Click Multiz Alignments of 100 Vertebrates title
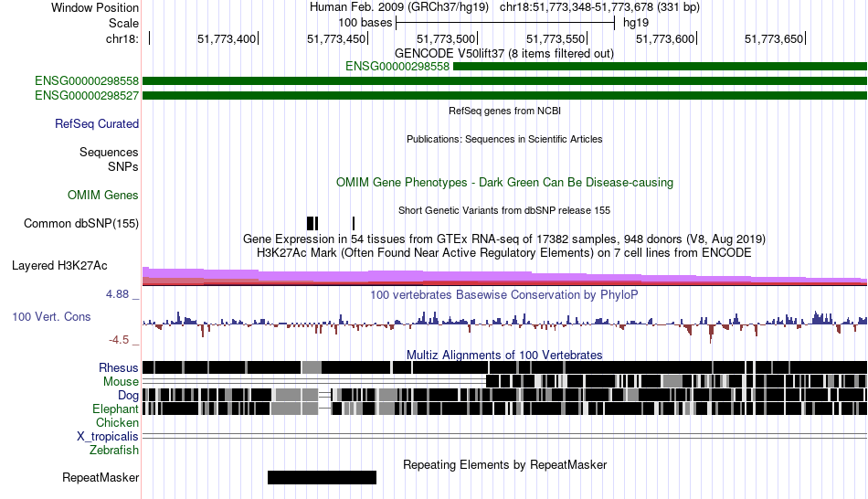This screenshot has width=868, height=499. [504, 355]
